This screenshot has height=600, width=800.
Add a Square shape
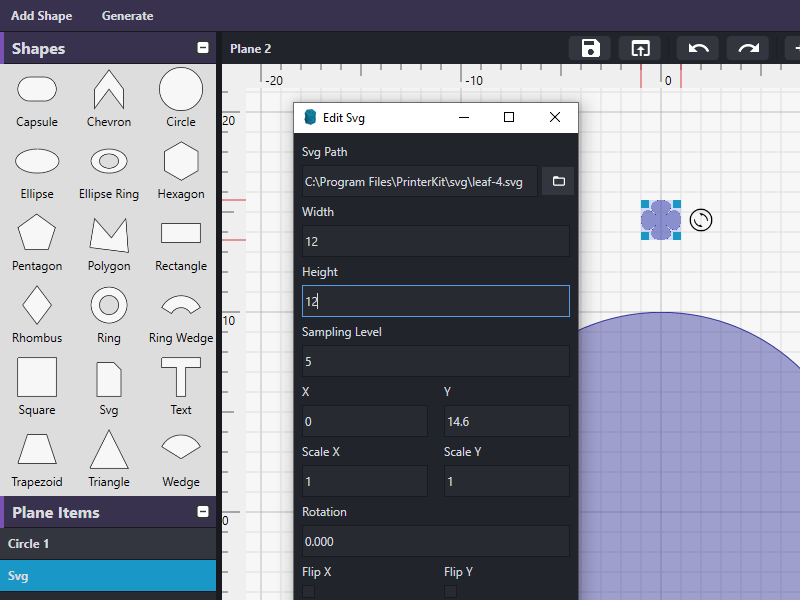point(37,387)
